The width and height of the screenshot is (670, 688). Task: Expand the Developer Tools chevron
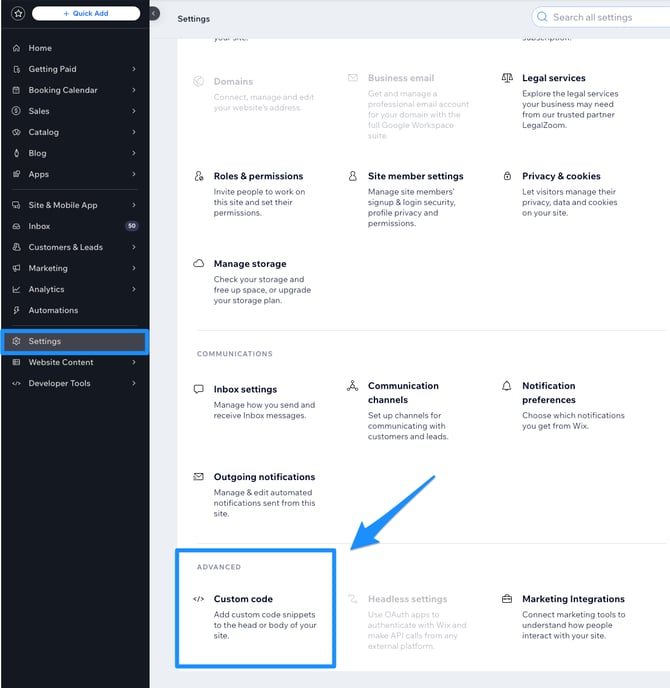click(x=134, y=383)
